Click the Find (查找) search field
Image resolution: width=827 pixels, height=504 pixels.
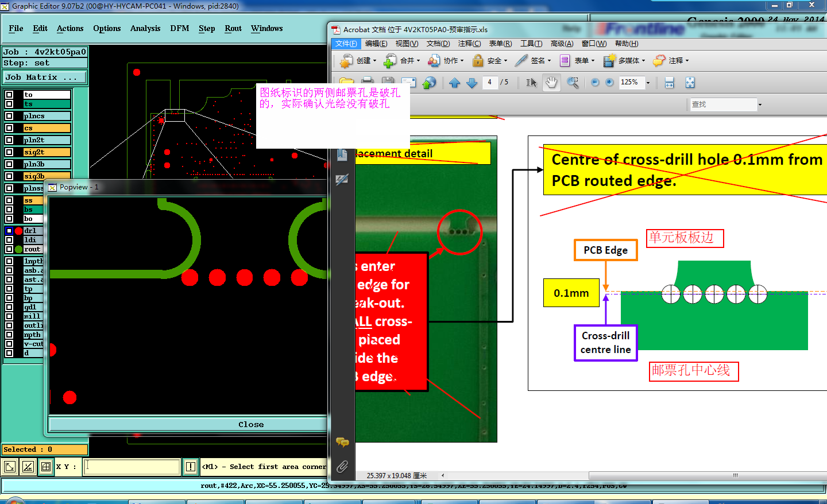tap(724, 104)
